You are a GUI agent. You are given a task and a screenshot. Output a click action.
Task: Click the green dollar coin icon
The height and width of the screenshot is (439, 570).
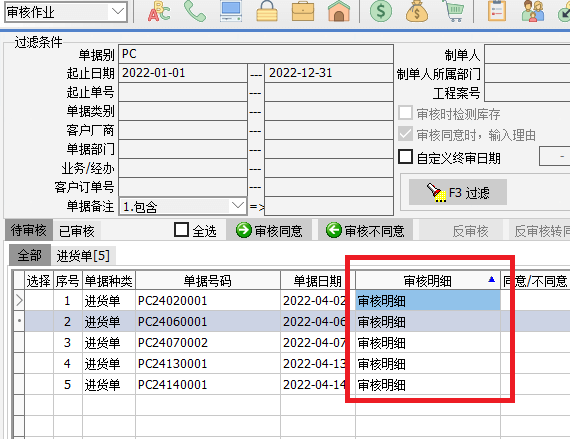coord(381,11)
